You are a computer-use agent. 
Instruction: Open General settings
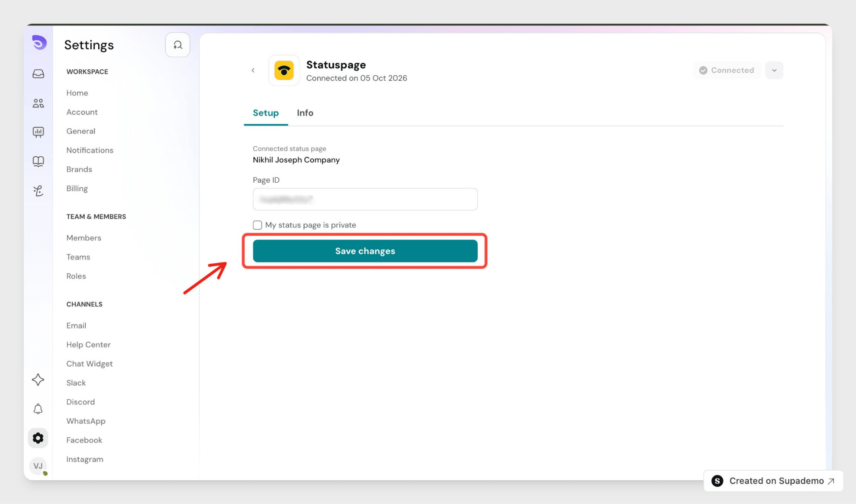click(x=81, y=131)
